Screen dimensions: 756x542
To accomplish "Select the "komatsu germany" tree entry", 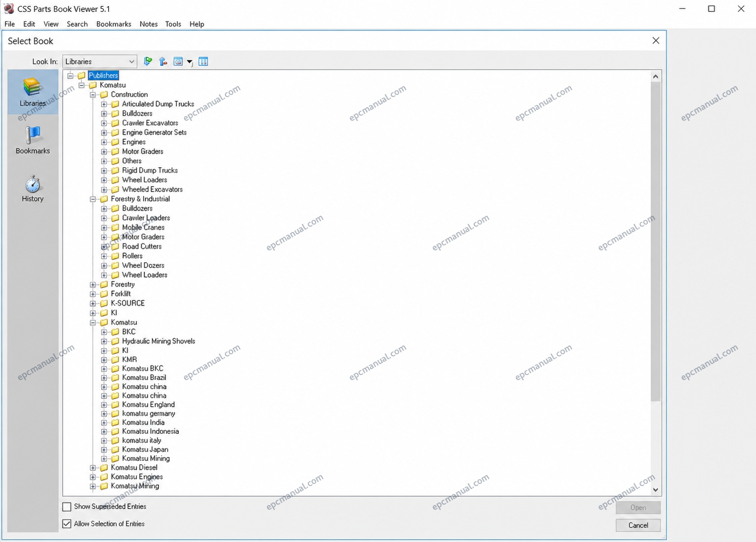I will click(x=149, y=413).
